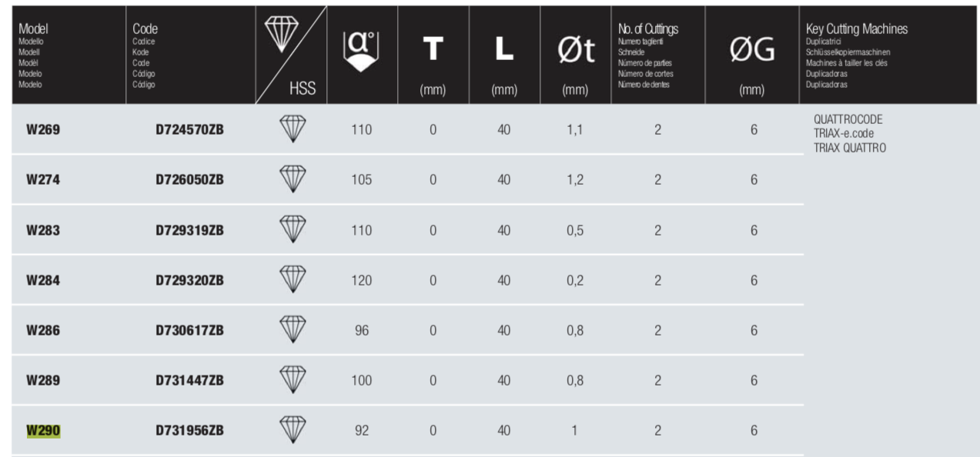Click the No. of Cuttings header
This screenshot has width=980, height=457.
click(648, 28)
